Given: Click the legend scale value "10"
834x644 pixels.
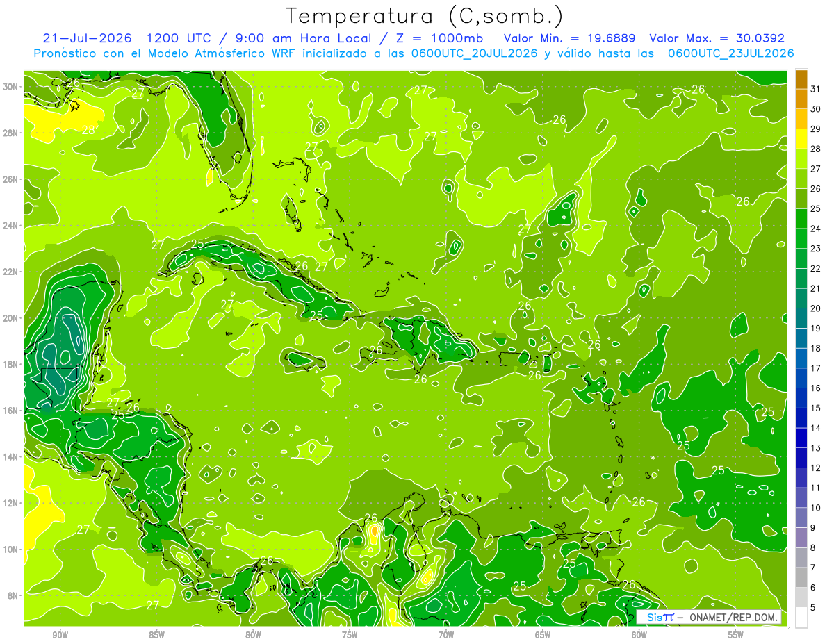Looking at the screenshot, I should point(815,508).
